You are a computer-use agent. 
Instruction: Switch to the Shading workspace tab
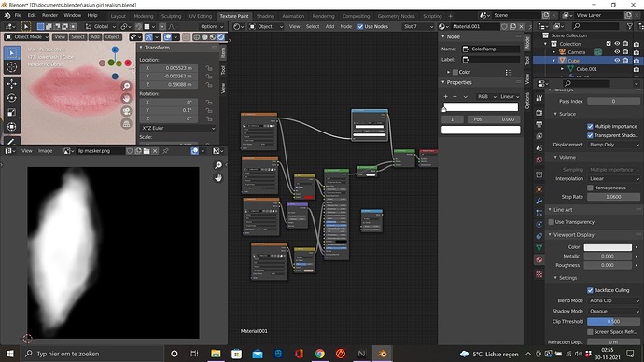click(265, 16)
